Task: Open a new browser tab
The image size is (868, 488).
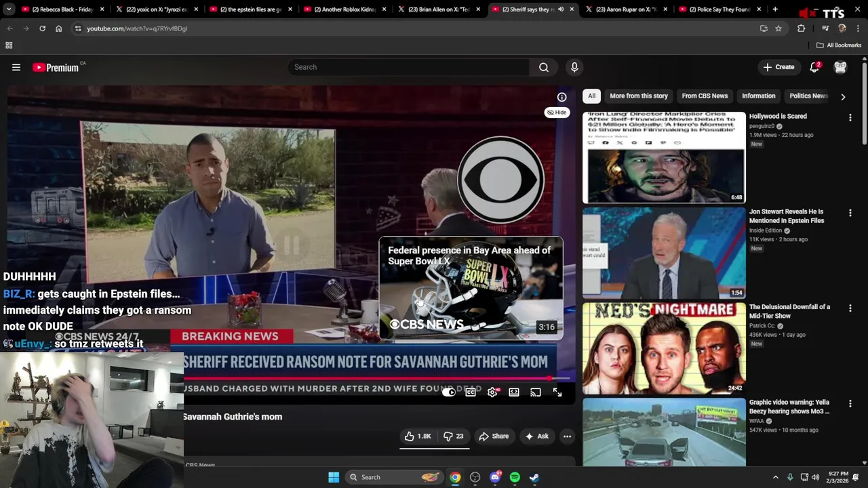Action: [775, 9]
